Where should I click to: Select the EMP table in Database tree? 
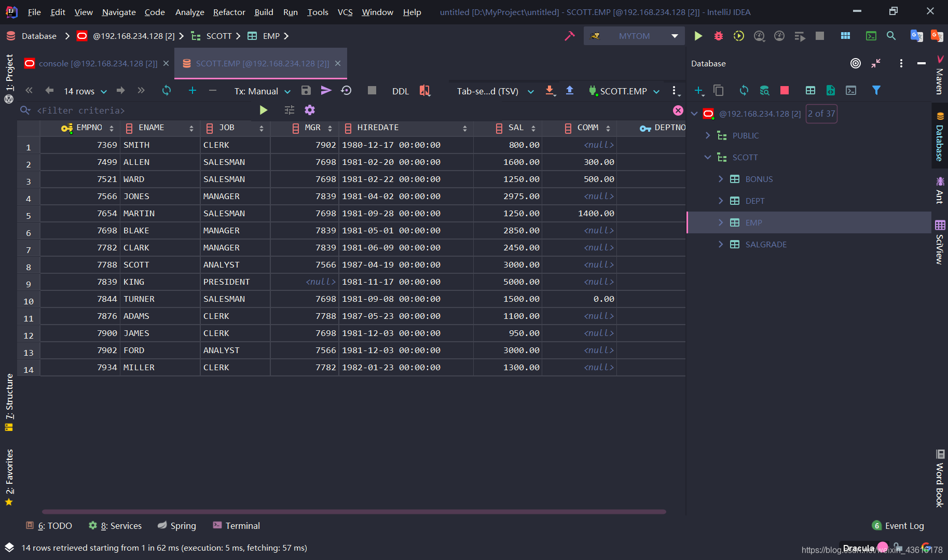click(x=809, y=222)
